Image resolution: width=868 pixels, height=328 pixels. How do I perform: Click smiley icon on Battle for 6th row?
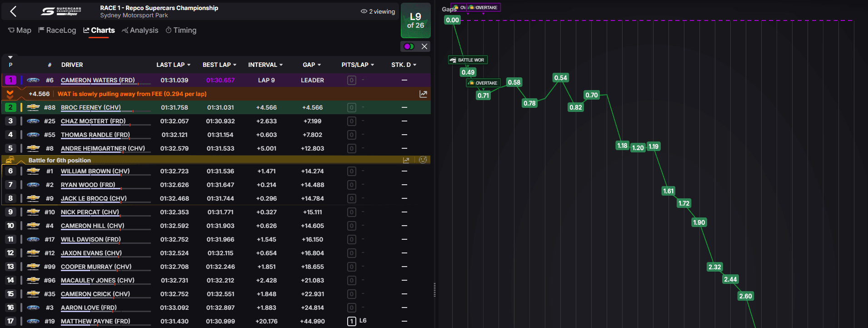[423, 160]
